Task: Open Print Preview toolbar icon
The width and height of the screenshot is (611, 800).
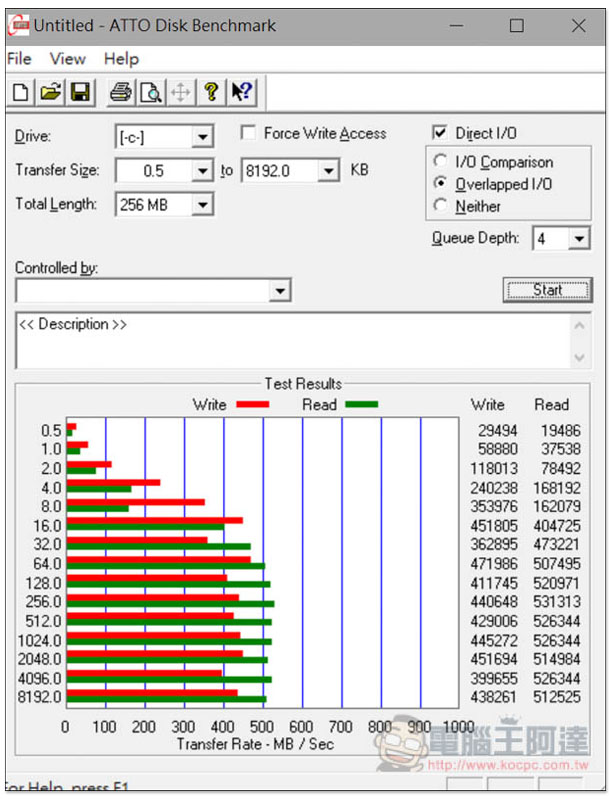Action: [x=151, y=92]
